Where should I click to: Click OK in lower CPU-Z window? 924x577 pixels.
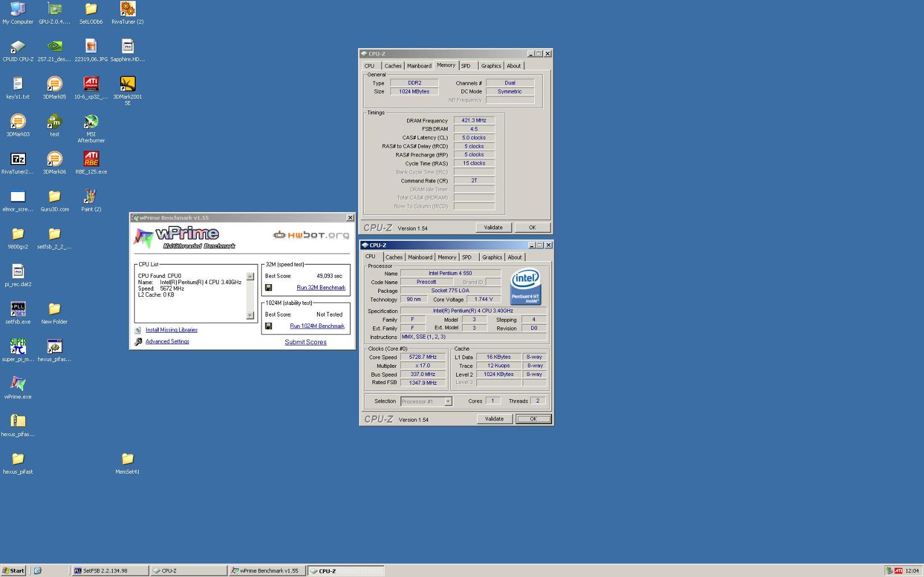click(533, 419)
